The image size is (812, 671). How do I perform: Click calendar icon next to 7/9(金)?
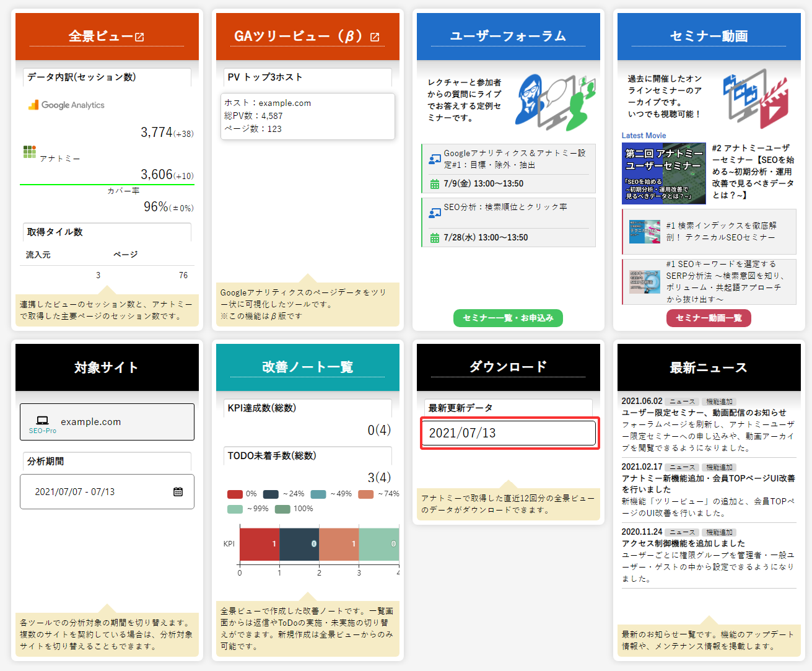[x=435, y=184]
